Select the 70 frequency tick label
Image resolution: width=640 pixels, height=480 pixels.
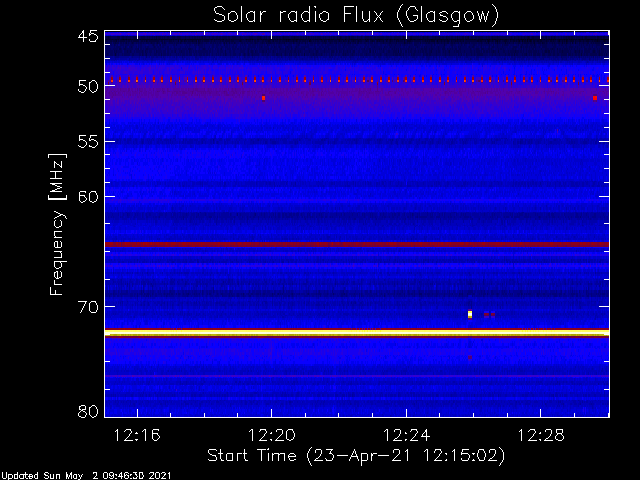[x=88, y=307]
